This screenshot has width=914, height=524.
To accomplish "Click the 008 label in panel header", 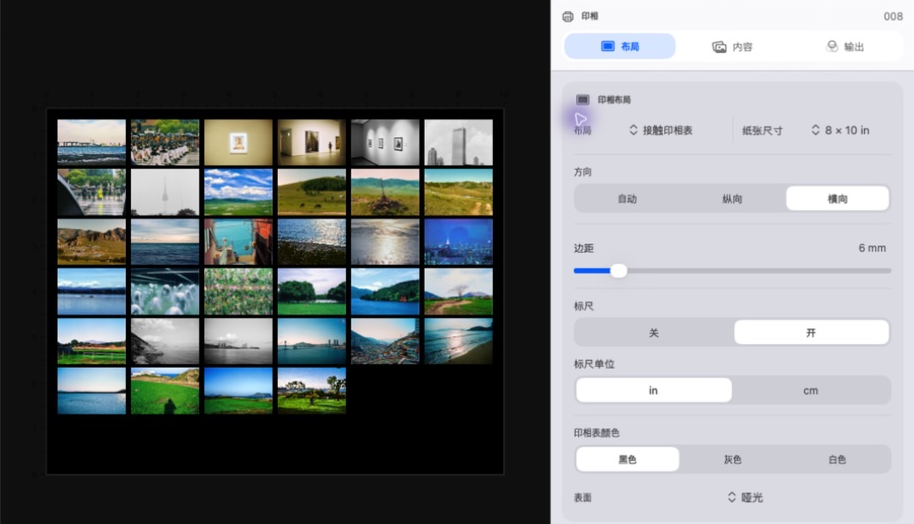I will click(892, 16).
